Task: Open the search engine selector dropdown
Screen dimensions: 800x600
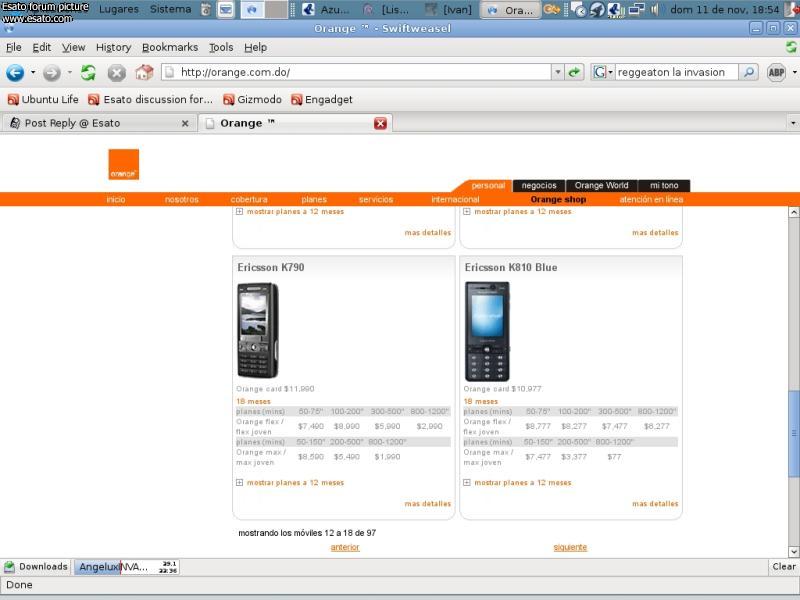Action: click(x=603, y=72)
